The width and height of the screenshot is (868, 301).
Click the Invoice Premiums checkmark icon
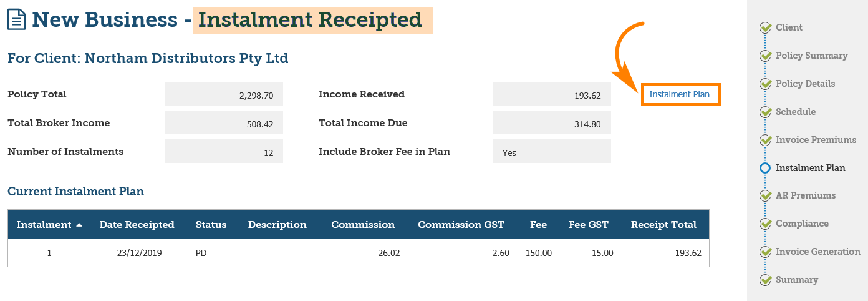point(765,140)
